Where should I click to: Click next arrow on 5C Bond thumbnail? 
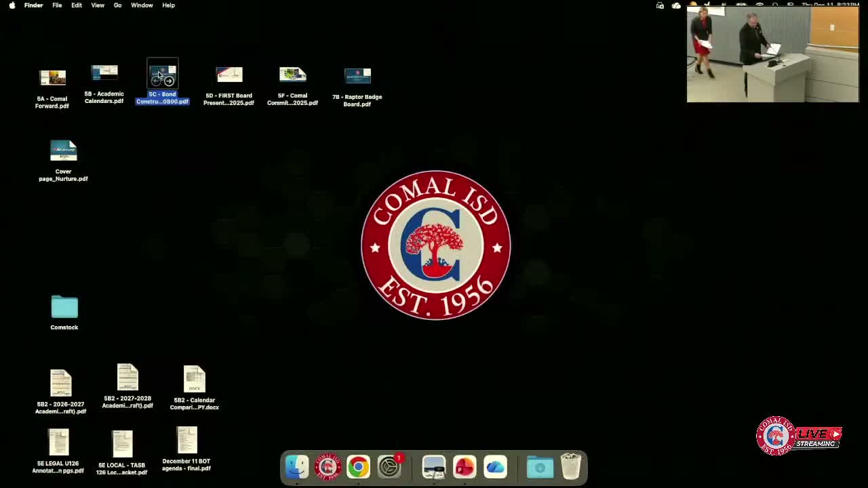coord(169,81)
